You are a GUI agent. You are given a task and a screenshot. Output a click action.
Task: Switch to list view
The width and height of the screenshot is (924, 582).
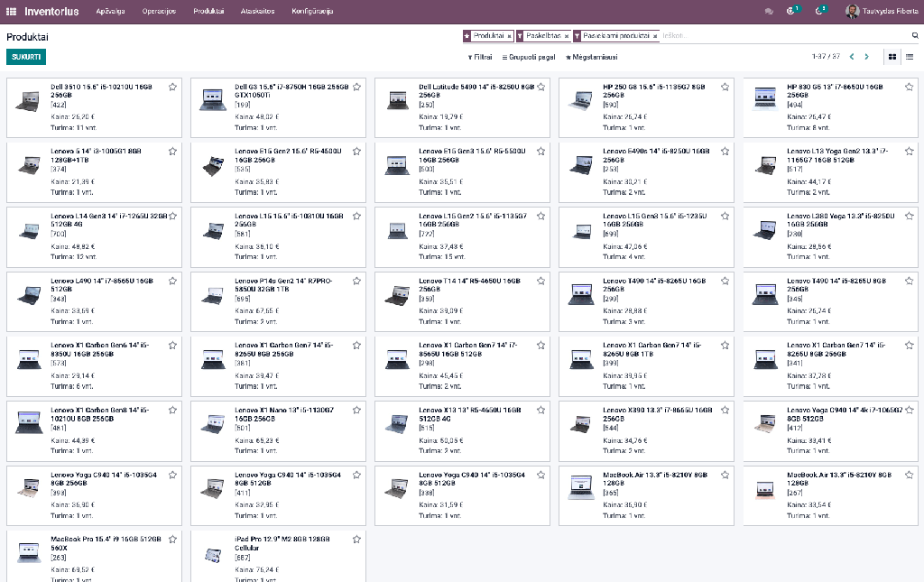coord(910,56)
